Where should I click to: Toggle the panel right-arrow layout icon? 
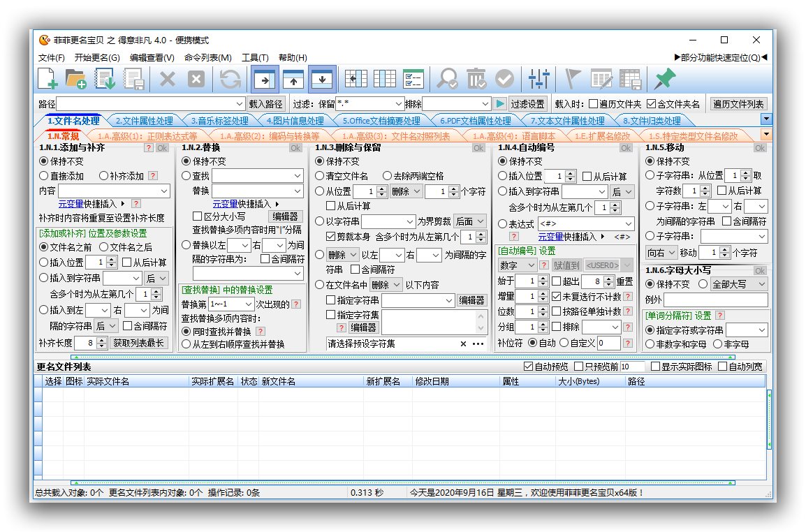pyautogui.click(x=265, y=79)
